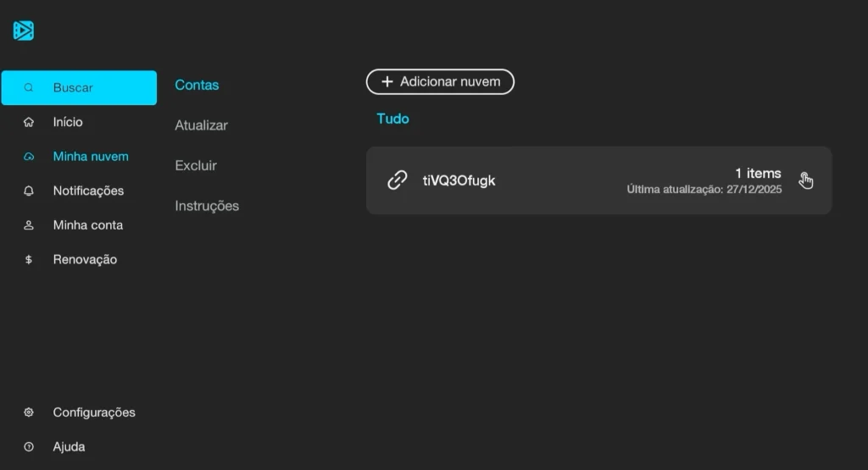Click the dollar icon for Renovação
The width and height of the screenshot is (868, 470).
coord(29,259)
